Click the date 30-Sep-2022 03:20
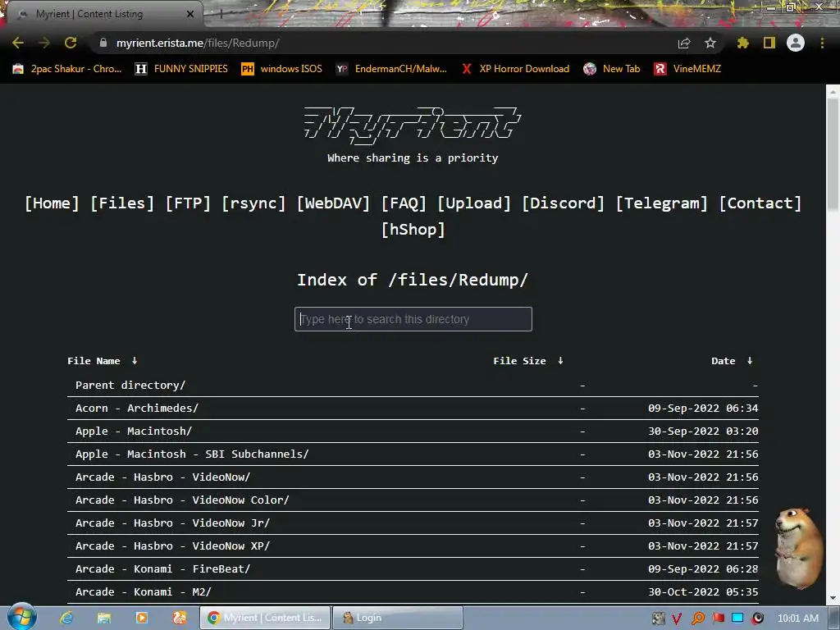The height and width of the screenshot is (630, 840). [703, 431]
